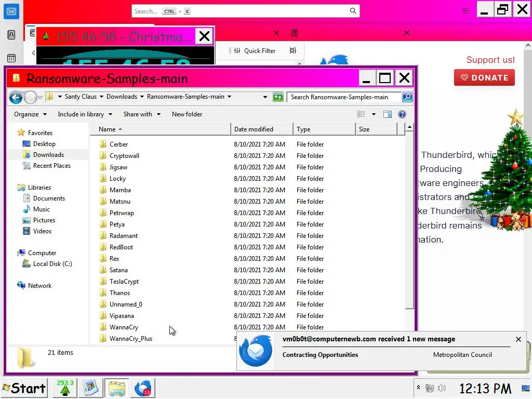Viewport: 532px width, 399px height.
Task: Click the Explorer Forward arrow button
Action: click(30, 97)
